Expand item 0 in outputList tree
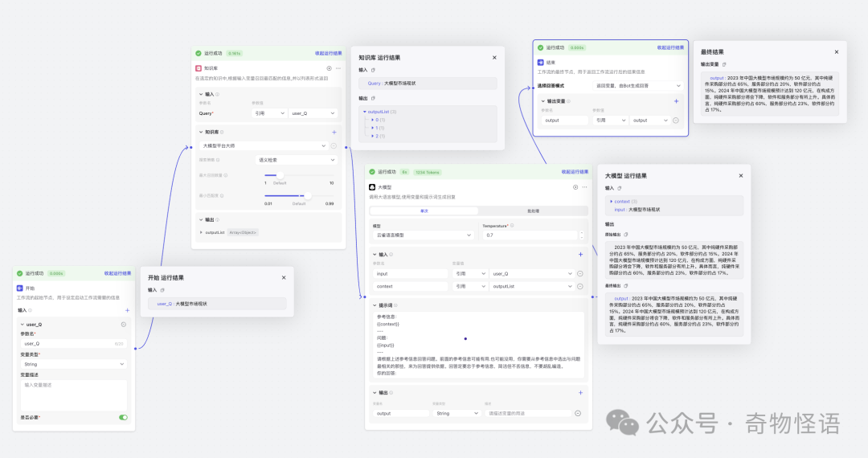This screenshot has height=458, width=868. tap(371, 120)
